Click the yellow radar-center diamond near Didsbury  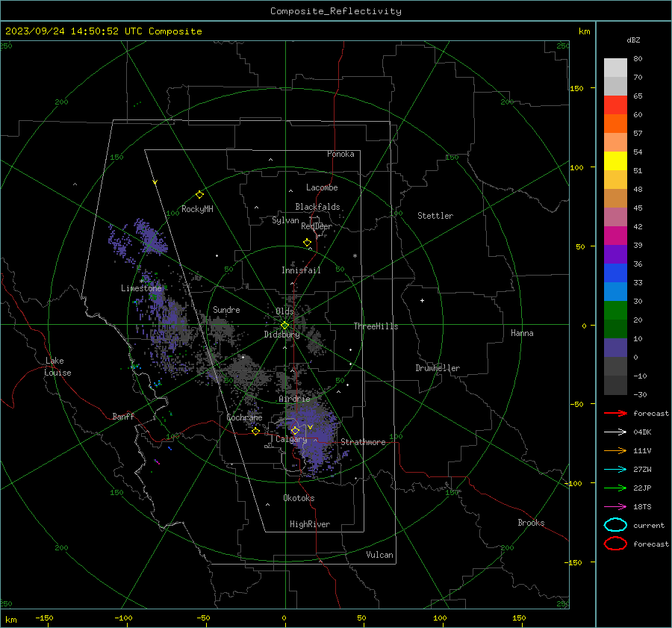[x=285, y=326]
